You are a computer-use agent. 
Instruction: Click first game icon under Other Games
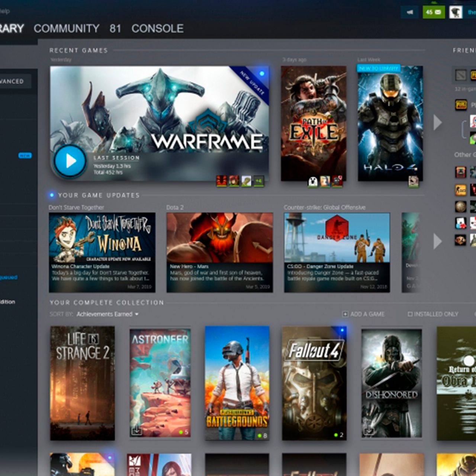(460, 172)
